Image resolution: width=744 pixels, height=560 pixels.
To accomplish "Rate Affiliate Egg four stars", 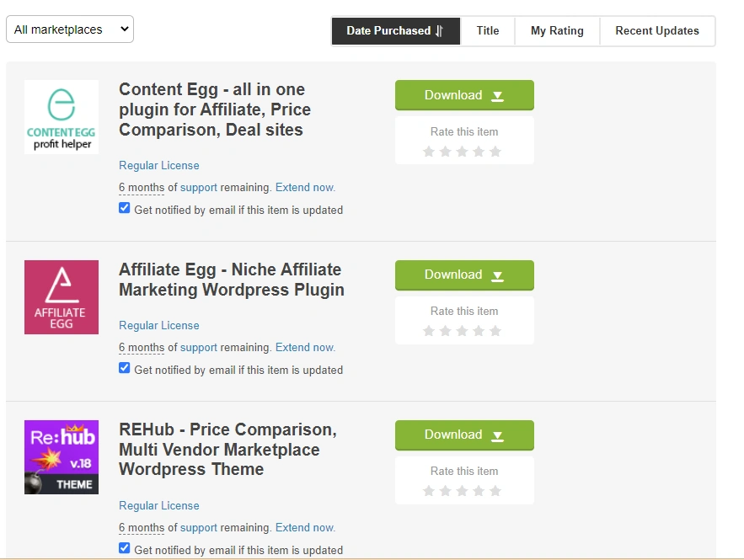I will (x=479, y=330).
